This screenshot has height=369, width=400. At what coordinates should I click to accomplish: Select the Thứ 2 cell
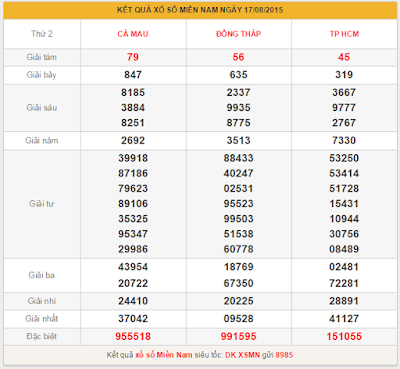[42, 34]
